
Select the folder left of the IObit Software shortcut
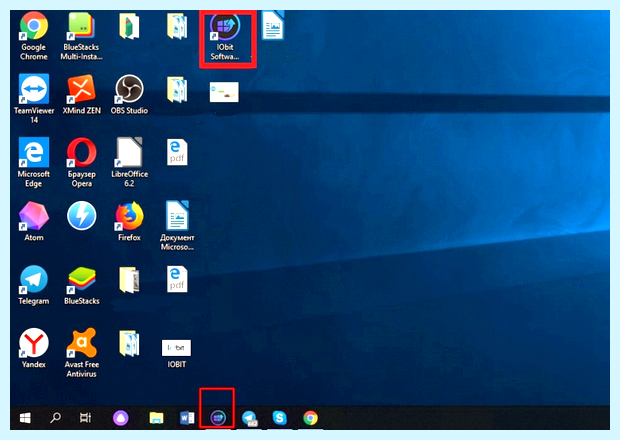click(177, 26)
